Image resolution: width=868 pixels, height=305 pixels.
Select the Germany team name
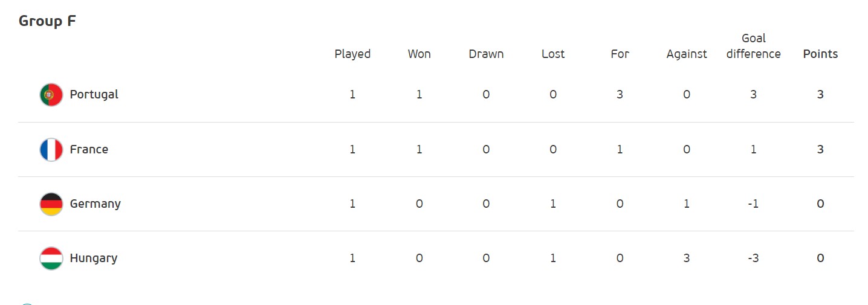pos(96,204)
